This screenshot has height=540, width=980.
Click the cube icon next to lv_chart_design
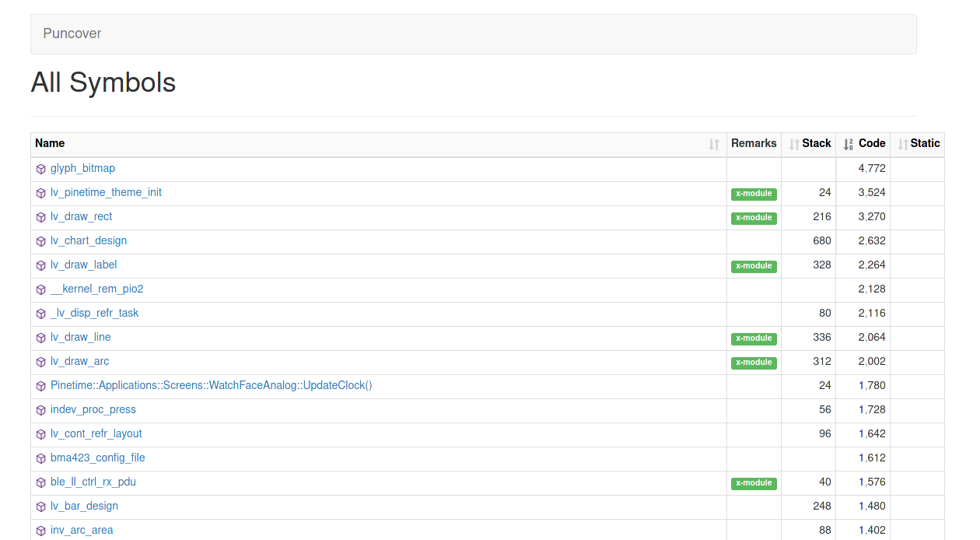coord(41,241)
